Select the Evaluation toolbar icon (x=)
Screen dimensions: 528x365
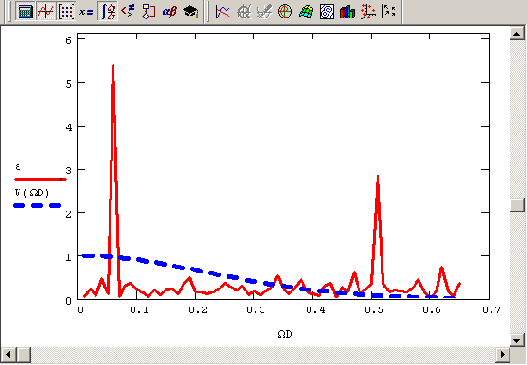click(87, 12)
